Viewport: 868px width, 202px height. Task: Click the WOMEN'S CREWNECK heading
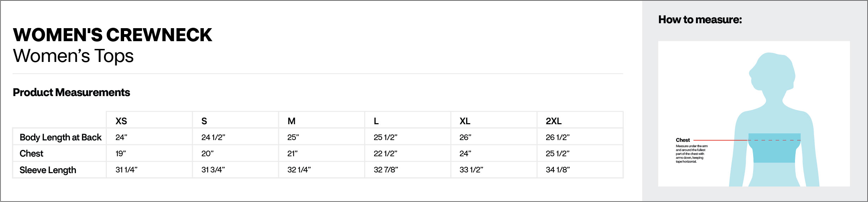[x=112, y=35]
